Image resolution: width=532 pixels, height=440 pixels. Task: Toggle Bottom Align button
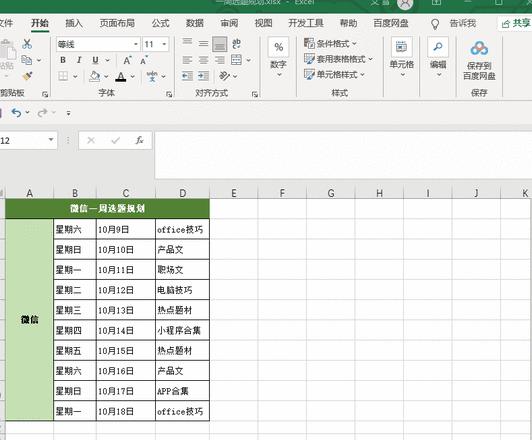(x=220, y=44)
